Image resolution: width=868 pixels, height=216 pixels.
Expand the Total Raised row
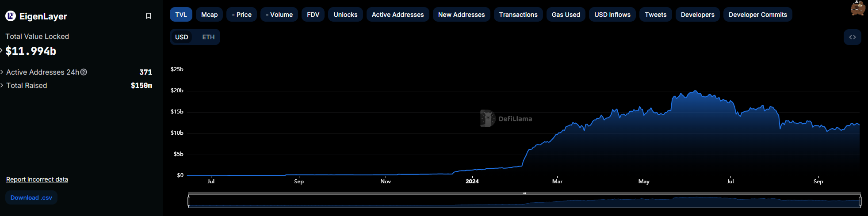tap(2, 85)
